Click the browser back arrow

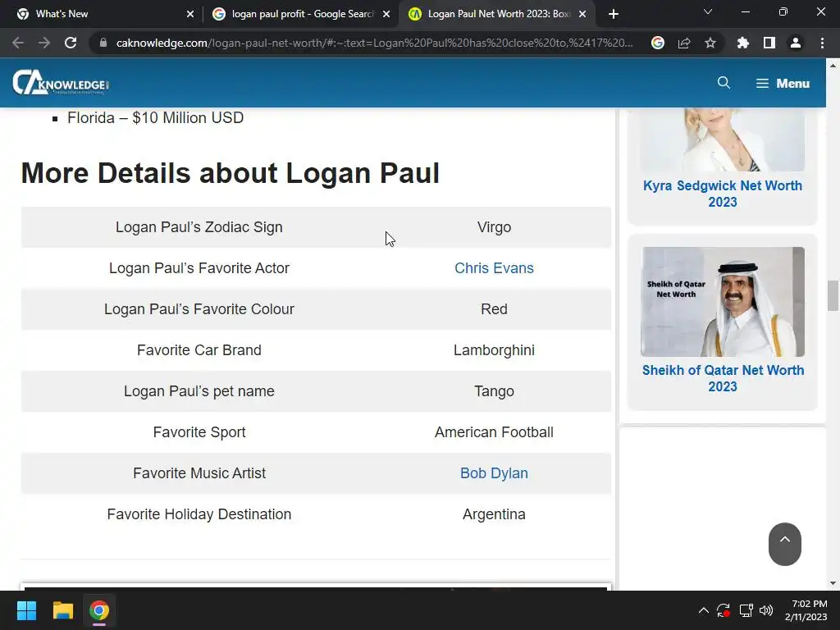coord(18,43)
